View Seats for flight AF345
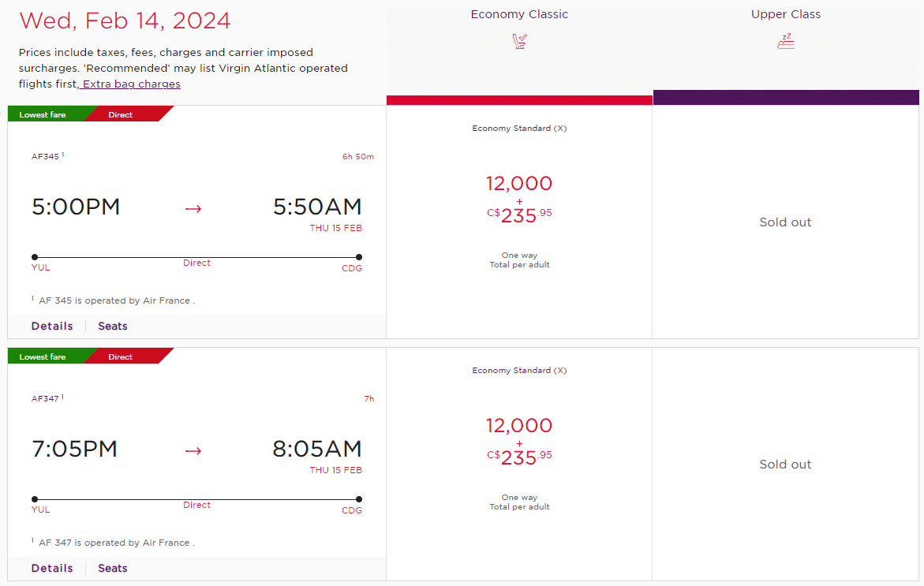Viewport: 924px width, 586px height. pos(113,327)
